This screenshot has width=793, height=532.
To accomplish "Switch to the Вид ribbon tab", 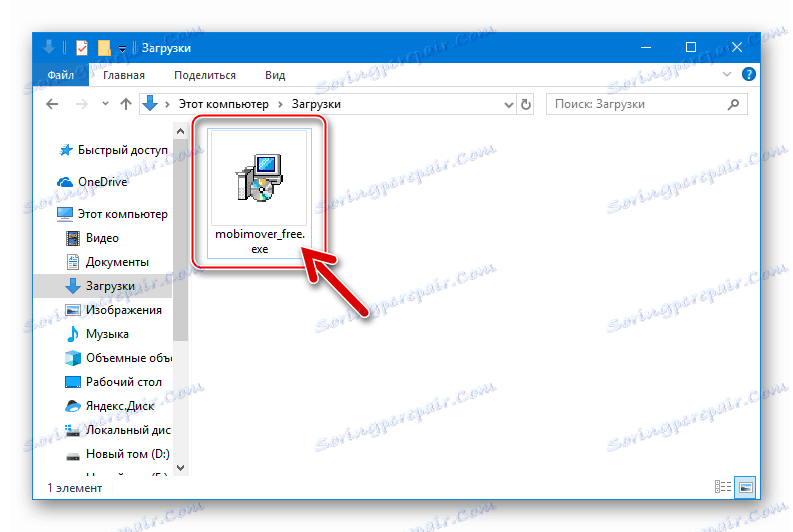I will [x=275, y=75].
